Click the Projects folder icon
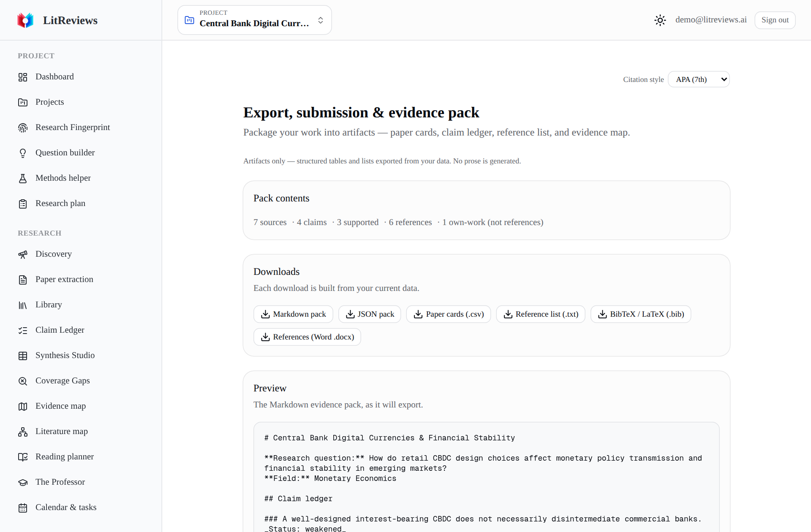The height and width of the screenshot is (532, 811). tap(23, 102)
